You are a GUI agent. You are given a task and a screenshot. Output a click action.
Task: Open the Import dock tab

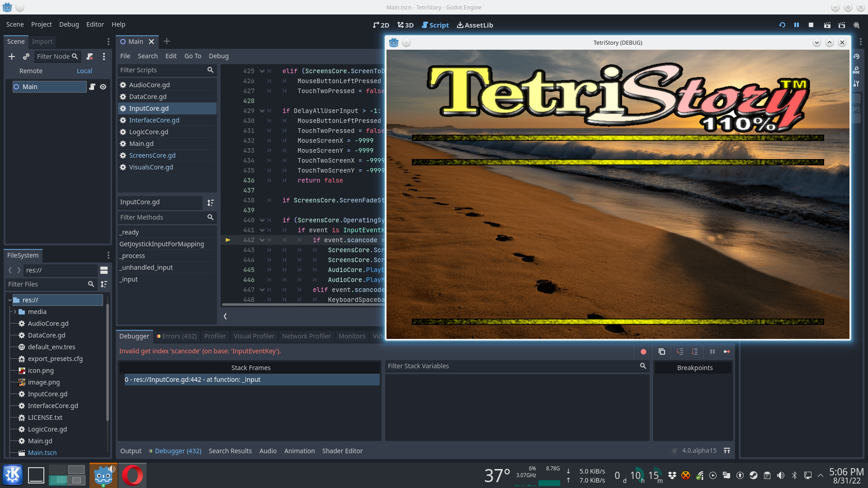[42, 42]
